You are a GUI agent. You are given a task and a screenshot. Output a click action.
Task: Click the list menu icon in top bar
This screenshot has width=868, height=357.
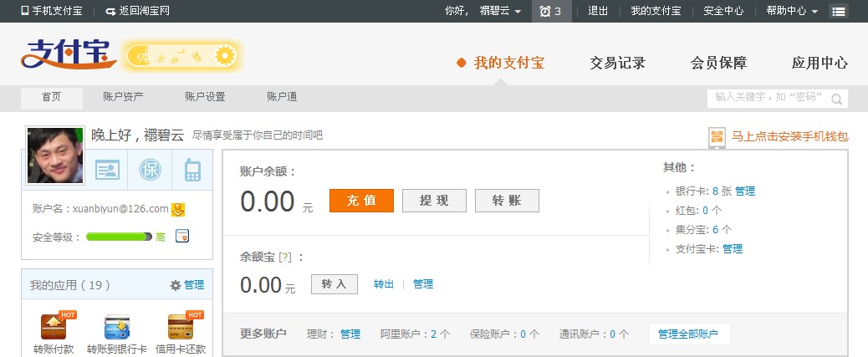pos(838,11)
